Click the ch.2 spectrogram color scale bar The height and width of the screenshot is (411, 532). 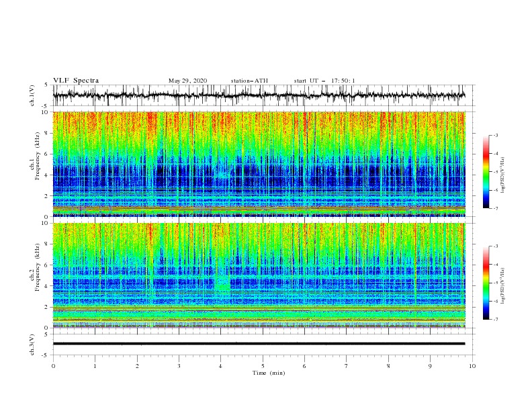click(486, 283)
